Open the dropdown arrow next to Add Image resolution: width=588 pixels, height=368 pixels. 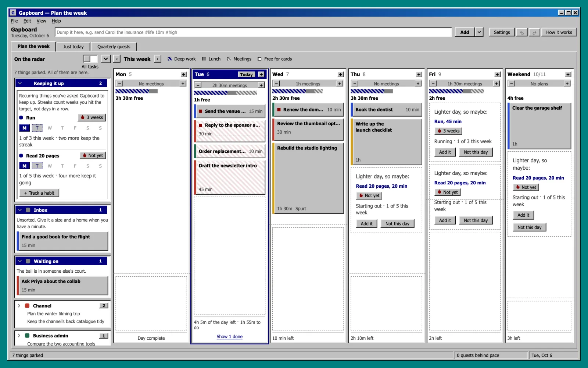tap(479, 32)
